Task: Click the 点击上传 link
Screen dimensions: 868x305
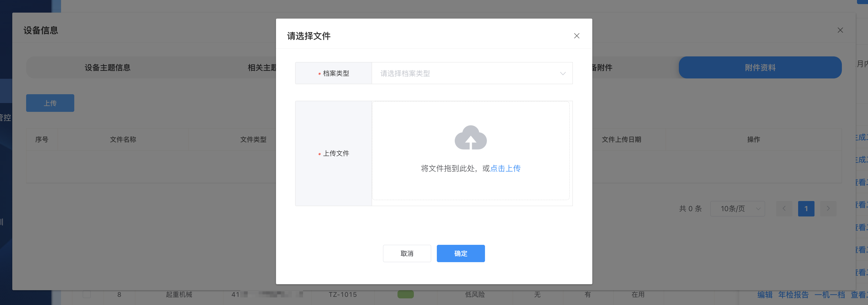Action: tap(505, 168)
